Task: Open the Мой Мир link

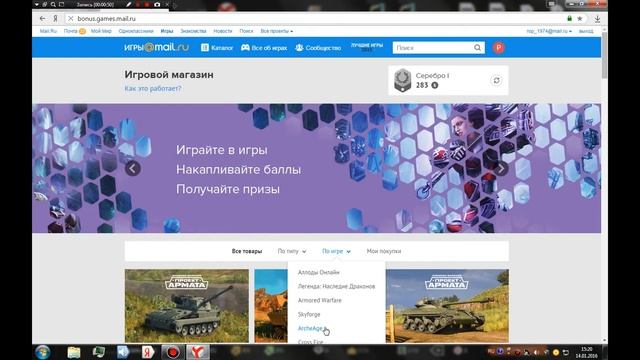Action: (x=101, y=31)
